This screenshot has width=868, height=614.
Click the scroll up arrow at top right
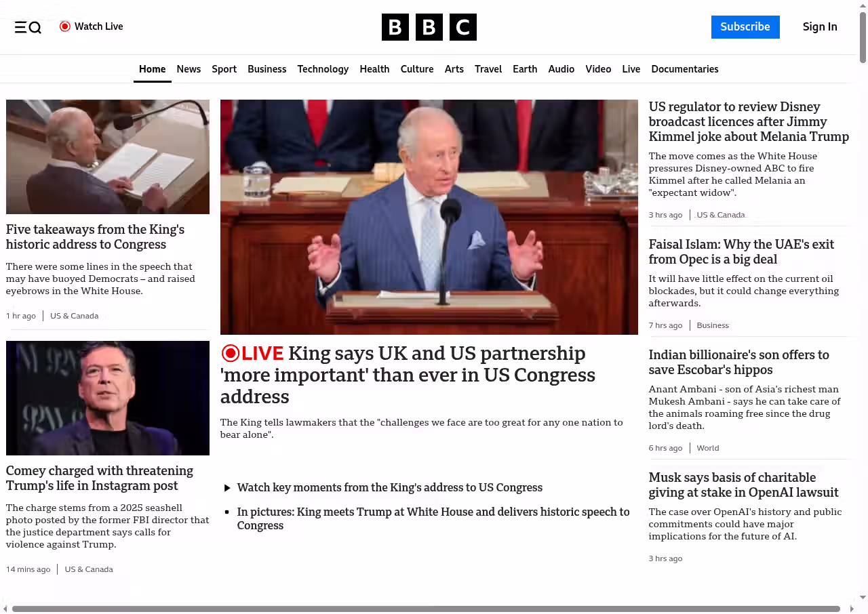(863, 5)
